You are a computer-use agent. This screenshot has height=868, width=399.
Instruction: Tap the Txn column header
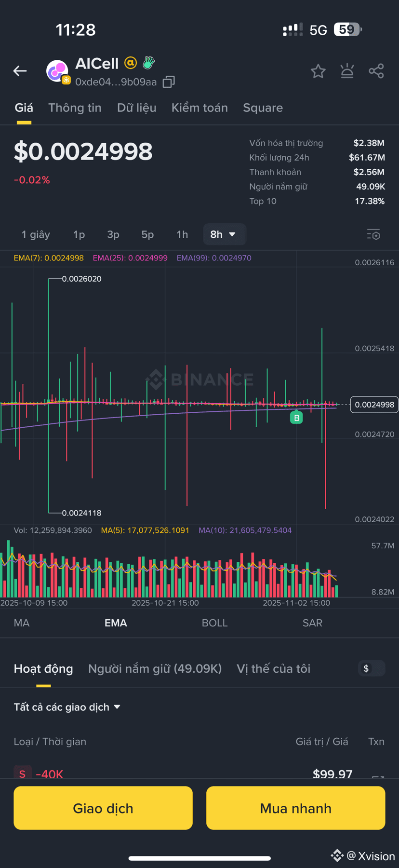[x=376, y=742]
